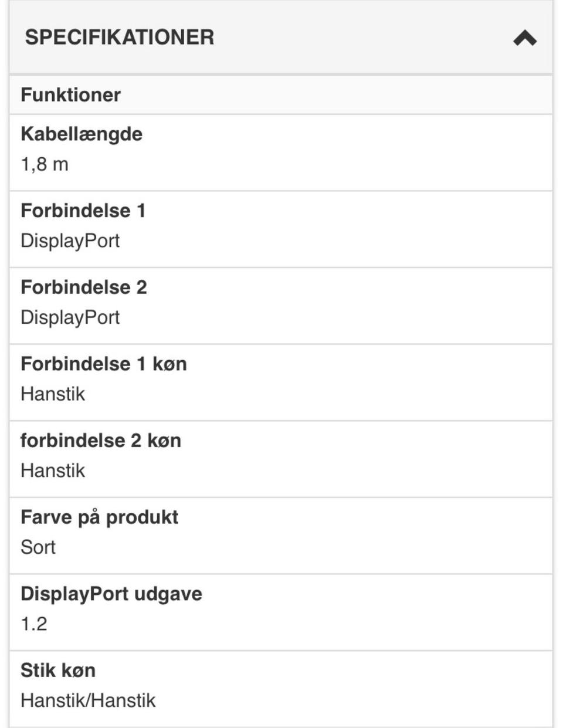Select the DisplayPort udgave label
563x728 pixels.
coord(111,594)
